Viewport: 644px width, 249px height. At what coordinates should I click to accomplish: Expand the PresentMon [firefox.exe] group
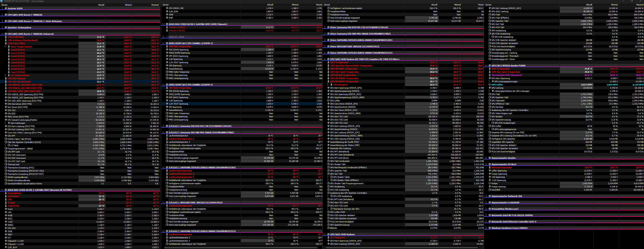coord(486,209)
